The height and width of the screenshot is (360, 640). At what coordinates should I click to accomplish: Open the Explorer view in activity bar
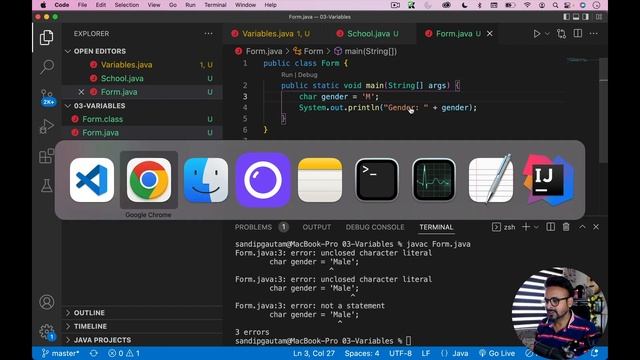click(x=47, y=38)
